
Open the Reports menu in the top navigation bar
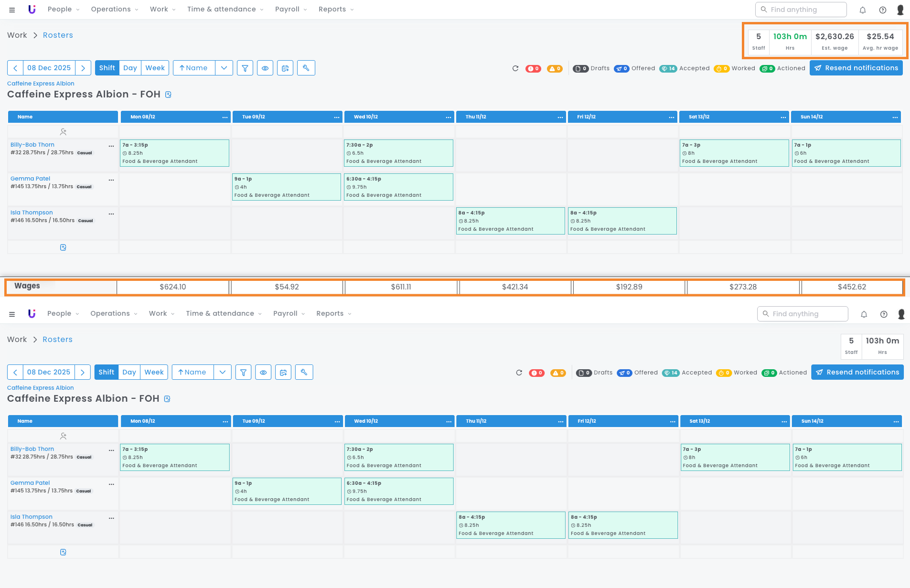pos(336,10)
